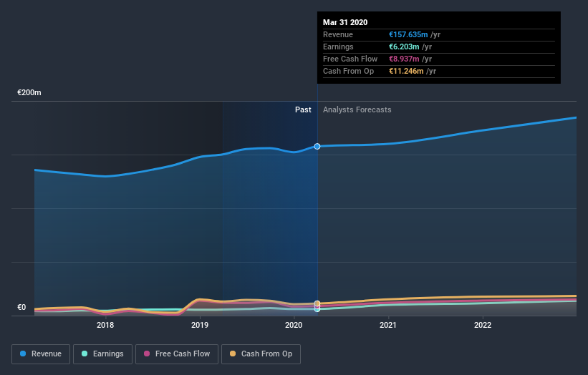Click the 2019 x-axis label

coord(200,325)
